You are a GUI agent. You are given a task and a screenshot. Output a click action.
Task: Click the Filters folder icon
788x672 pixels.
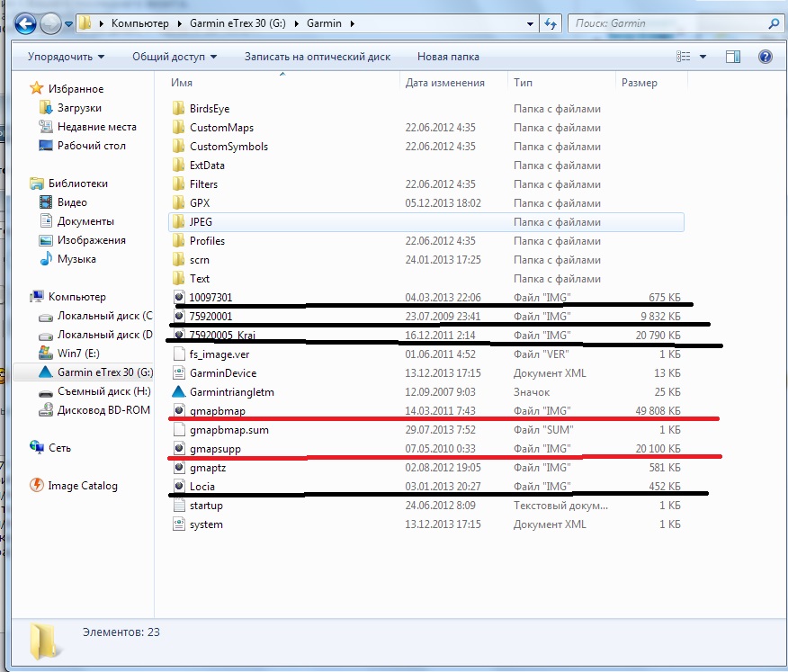pos(178,184)
